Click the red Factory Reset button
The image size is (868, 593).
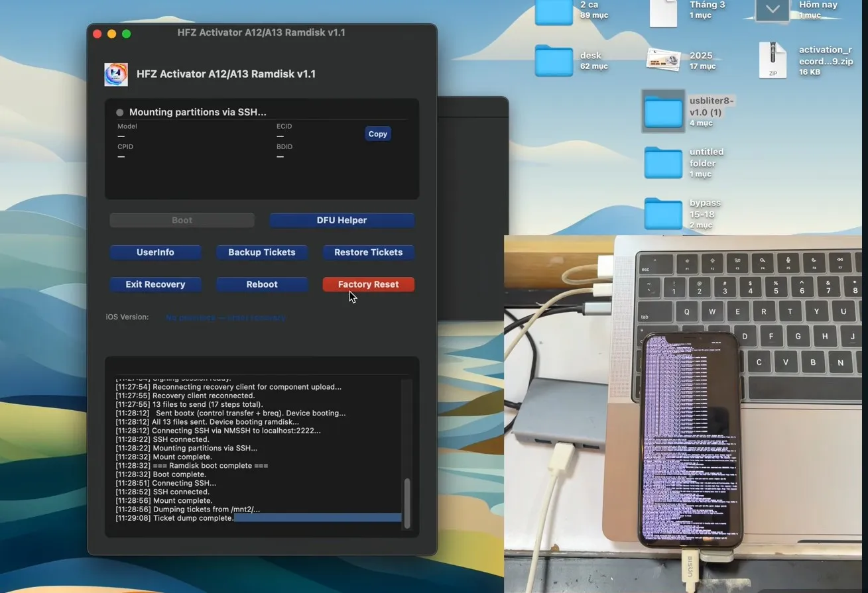[x=368, y=284]
